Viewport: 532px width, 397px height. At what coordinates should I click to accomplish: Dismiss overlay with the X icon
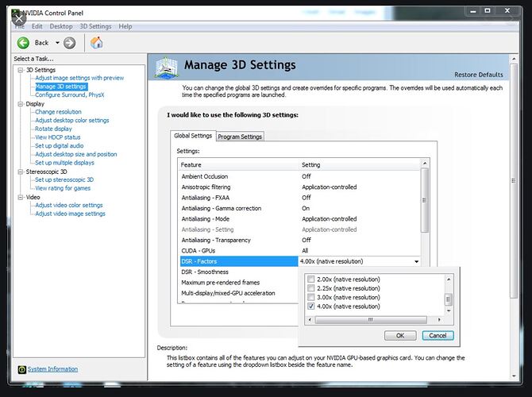19,18
